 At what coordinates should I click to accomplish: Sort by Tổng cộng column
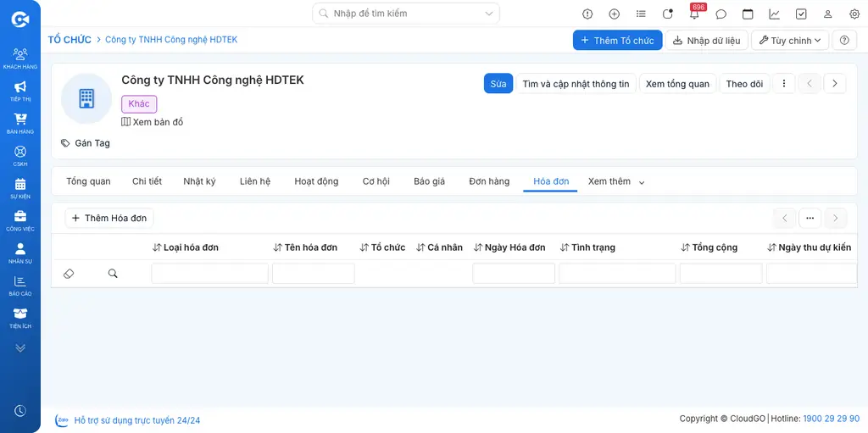click(709, 247)
